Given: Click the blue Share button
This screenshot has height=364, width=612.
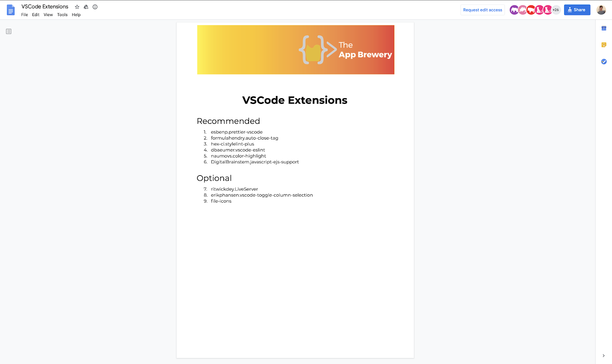Looking at the screenshot, I should [577, 10].
